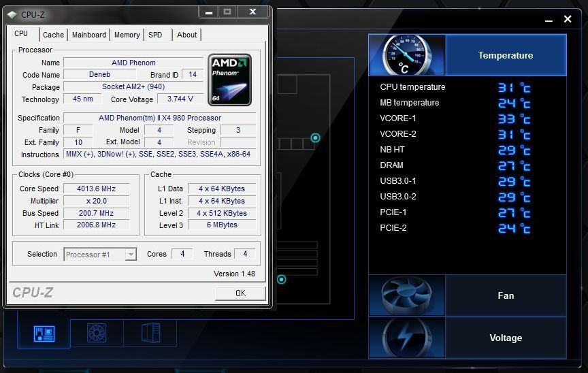Switch to the Mainboard tab
Screen dimensions: 588x373
(89, 35)
